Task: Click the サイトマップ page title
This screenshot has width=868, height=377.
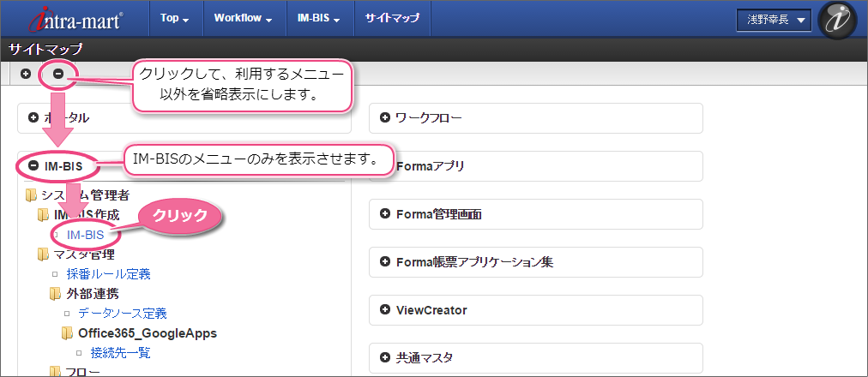Action: coord(45,50)
